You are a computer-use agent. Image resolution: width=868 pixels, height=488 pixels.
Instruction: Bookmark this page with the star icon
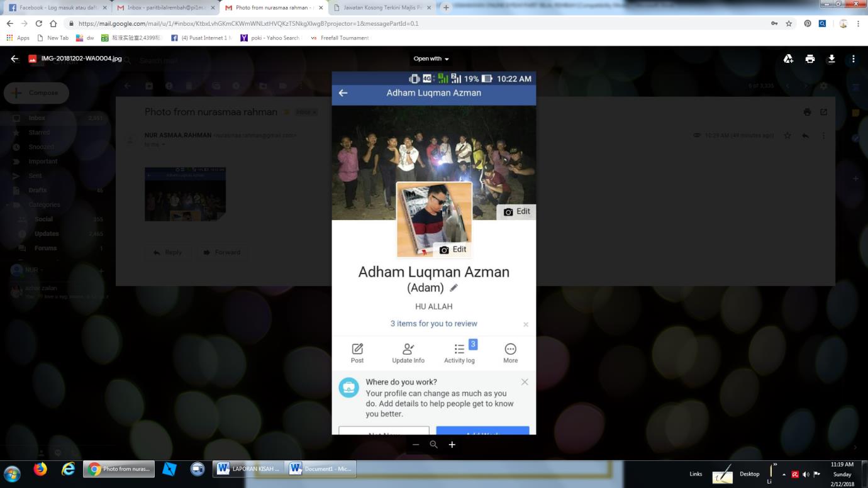point(789,23)
